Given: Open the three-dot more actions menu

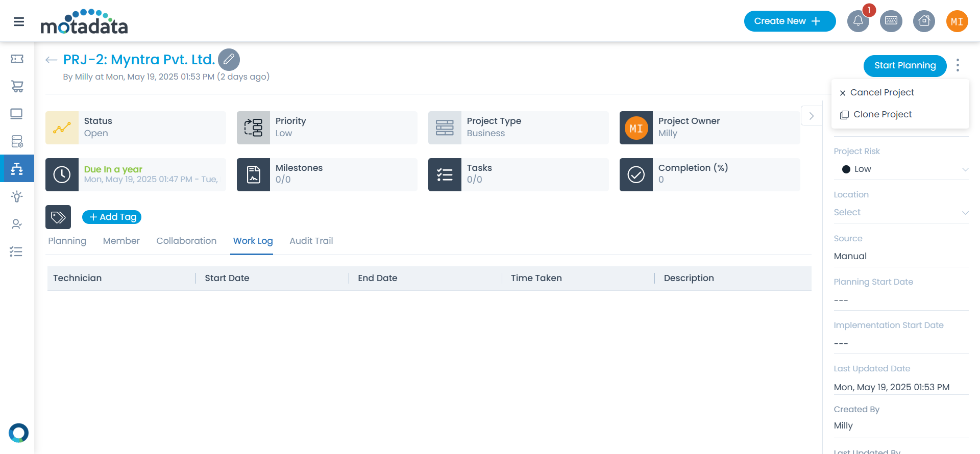Looking at the screenshot, I should point(958,65).
